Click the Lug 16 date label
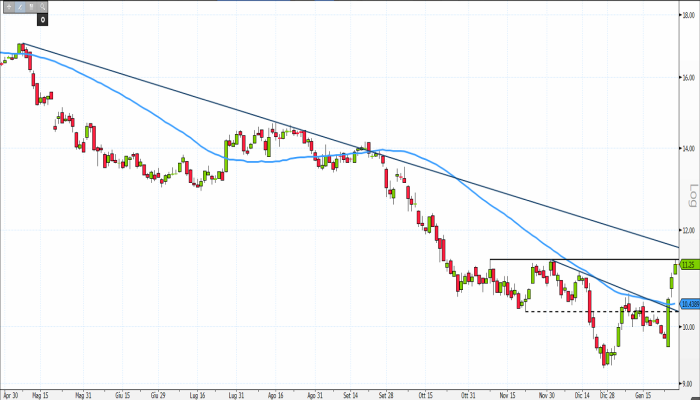 pyautogui.click(x=197, y=395)
